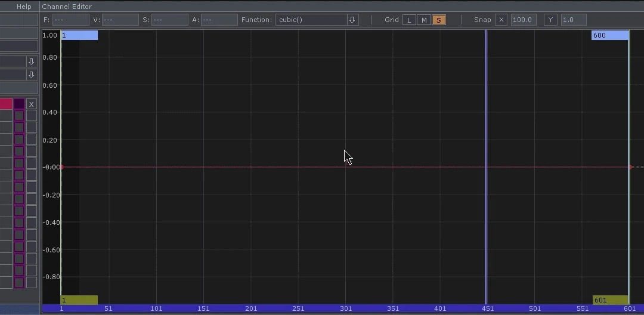
Task: Open the Function dropdown arrow
Action: [352, 20]
